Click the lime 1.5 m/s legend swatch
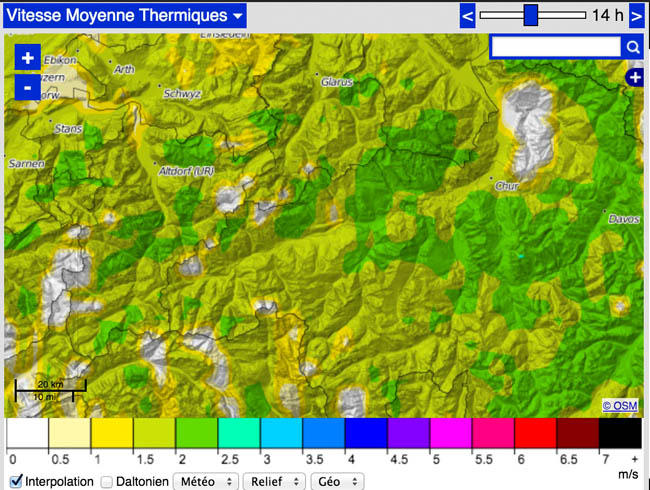Viewport: 650px width, 490px height. click(154, 433)
